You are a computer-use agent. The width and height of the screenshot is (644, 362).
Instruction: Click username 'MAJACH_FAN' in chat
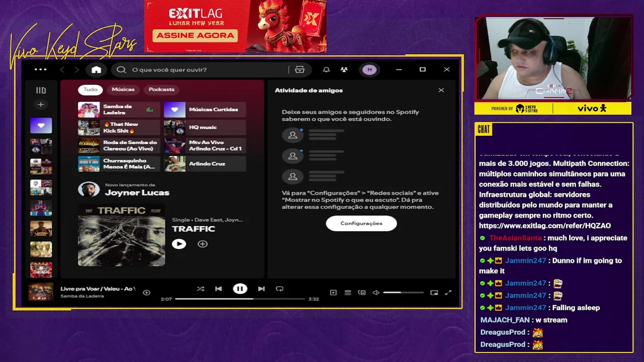click(505, 320)
